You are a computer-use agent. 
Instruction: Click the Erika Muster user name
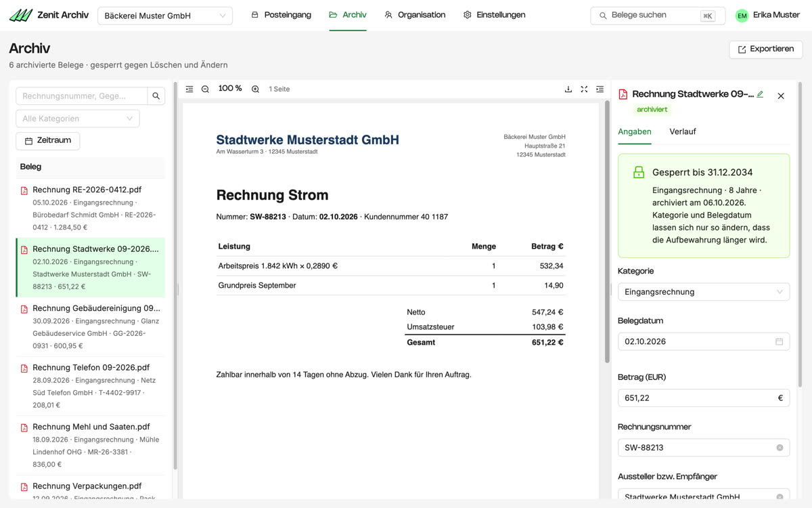pyautogui.click(x=776, y=16)
